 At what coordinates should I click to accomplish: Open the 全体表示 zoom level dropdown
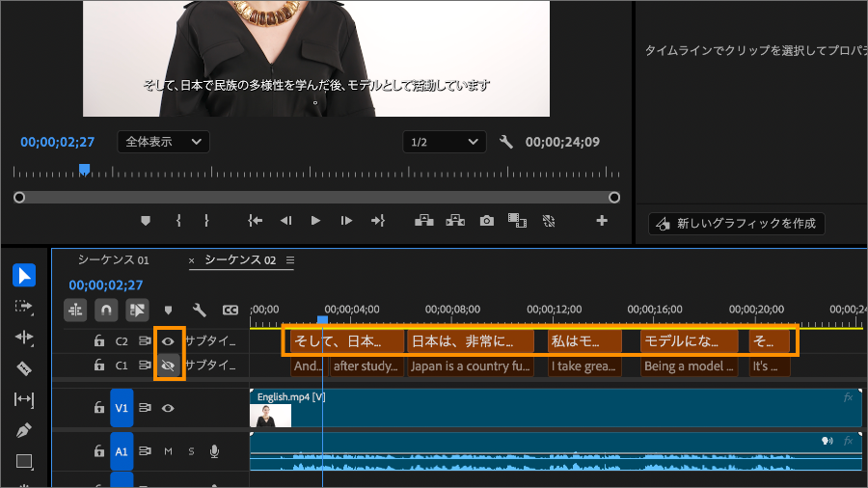coord(163,142)
